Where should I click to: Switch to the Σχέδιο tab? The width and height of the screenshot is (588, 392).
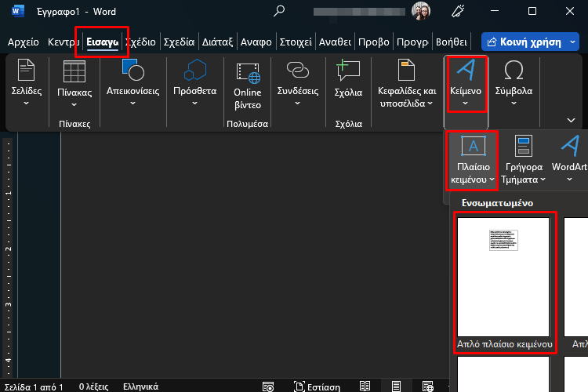pyautogui.click(x=140, y=42)
